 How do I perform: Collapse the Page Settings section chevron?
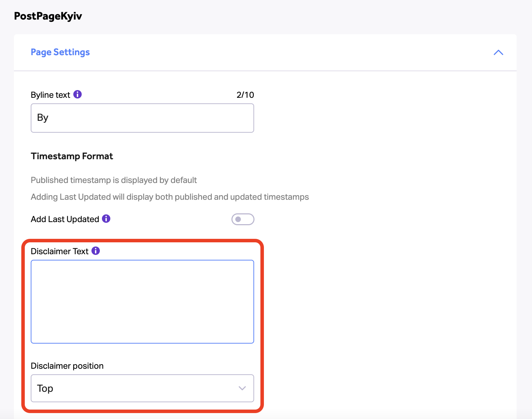498,52
